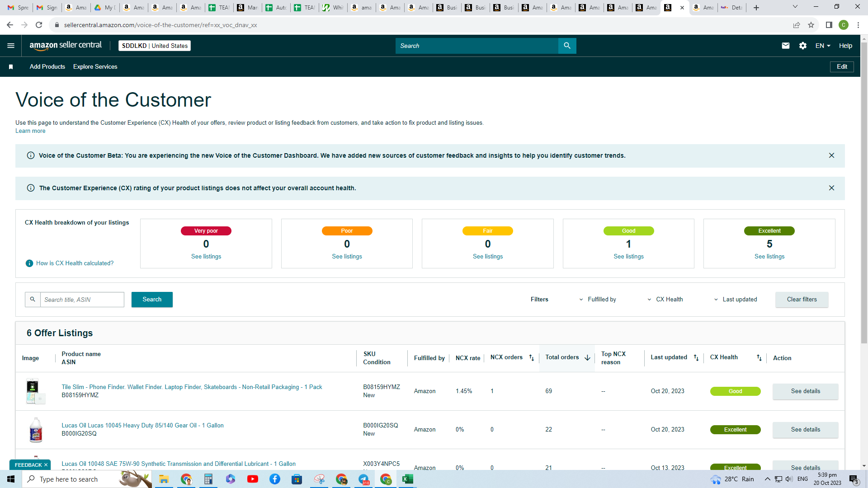Viewport: 868px width, 488px height.
Task: Click Explore Services in navigation bar
Action: point(95,67)
